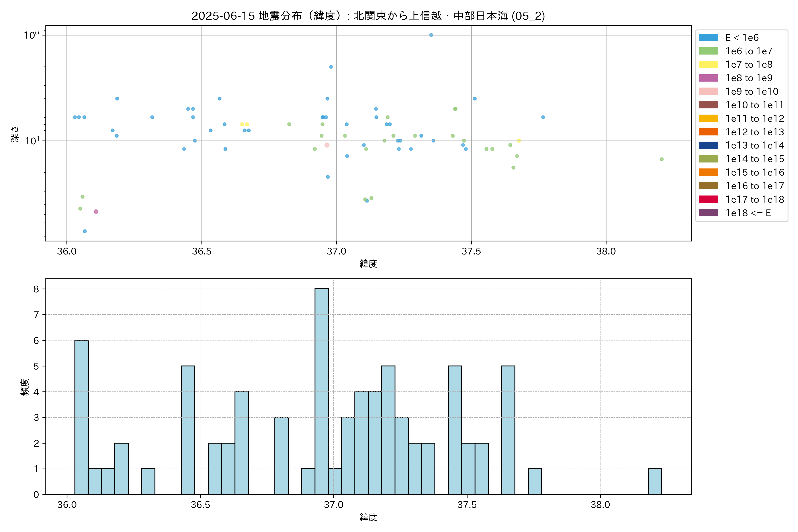Image resolution: width=798 pixels, height=532 pixels.
Task: Click the '1e10 to 1e11' legend label text
Action: (755, 105)
